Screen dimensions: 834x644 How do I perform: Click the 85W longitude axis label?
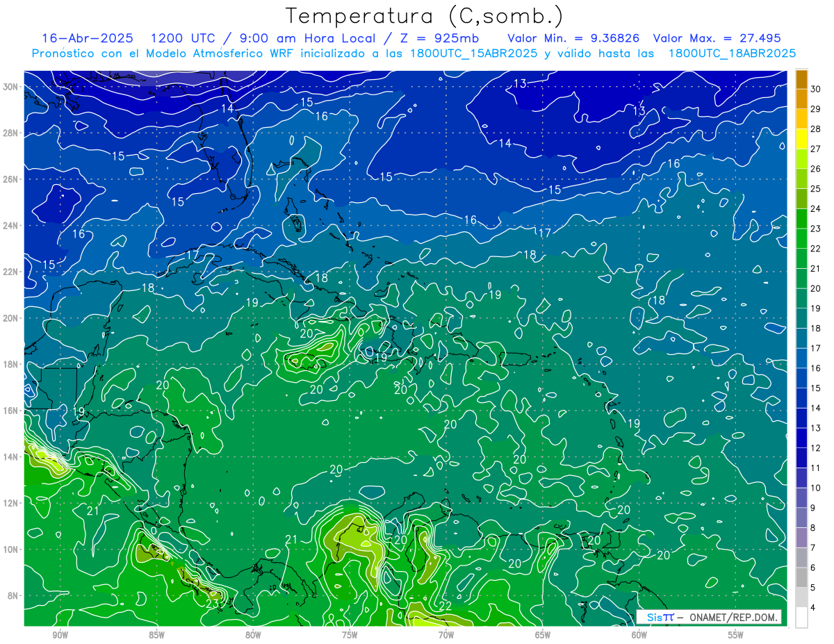tap(156, 634)
